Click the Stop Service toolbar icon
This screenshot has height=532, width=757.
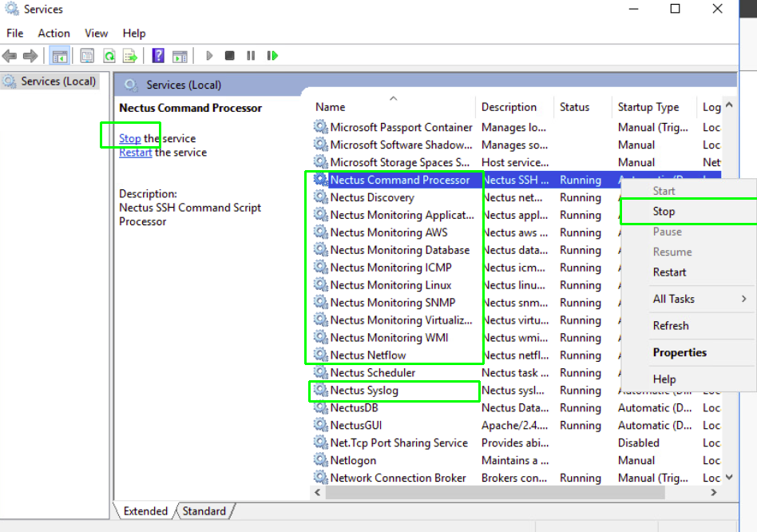[x=230, y=56]
